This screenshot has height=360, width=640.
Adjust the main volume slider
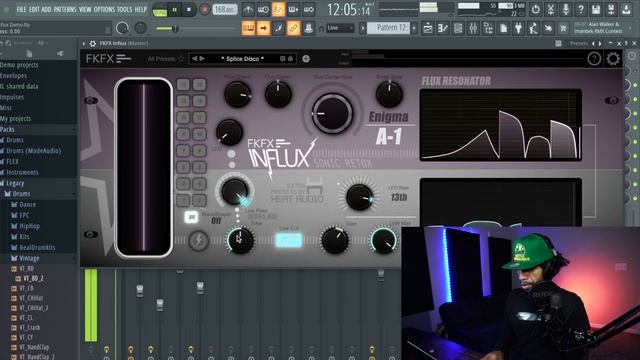point(175,29)
